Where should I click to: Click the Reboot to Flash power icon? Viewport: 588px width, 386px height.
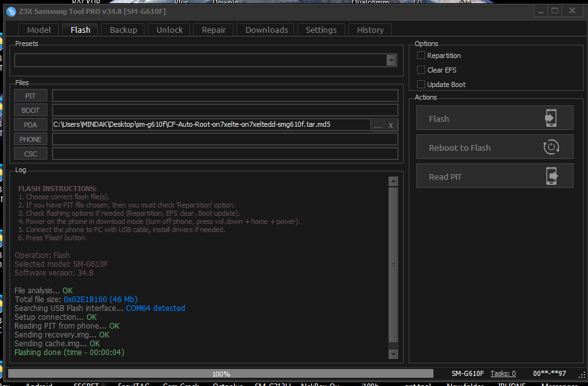(x=551, y=147)
